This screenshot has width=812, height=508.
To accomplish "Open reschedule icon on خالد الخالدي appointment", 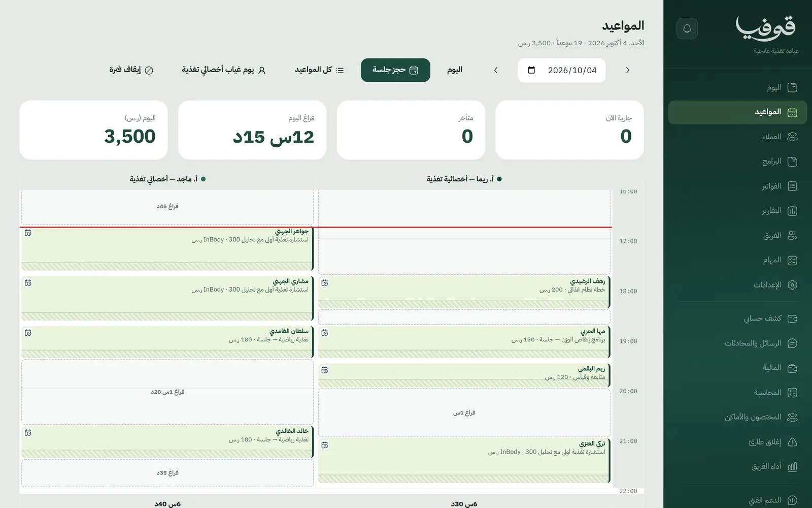I will click(28, 433).
